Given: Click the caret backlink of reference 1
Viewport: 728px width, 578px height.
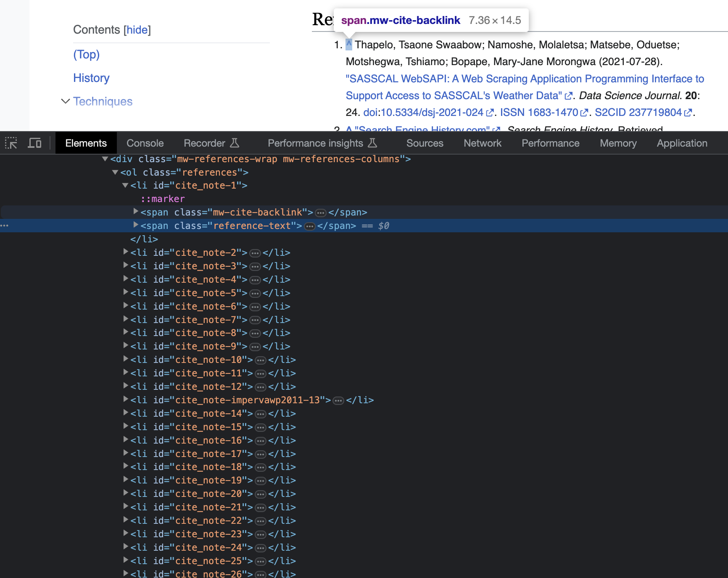Looking at the screenshot, I should tap(349, 44).
